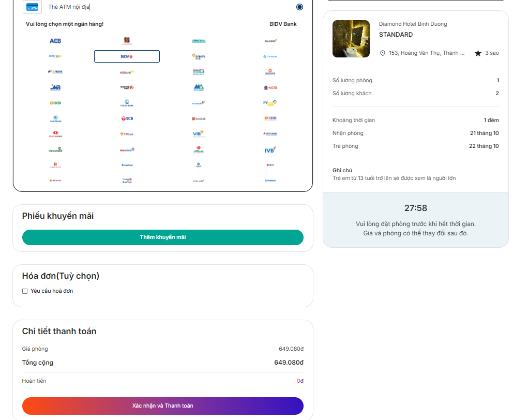
Task: Pick the TPBank logo
Action: [x=127, y=134]
